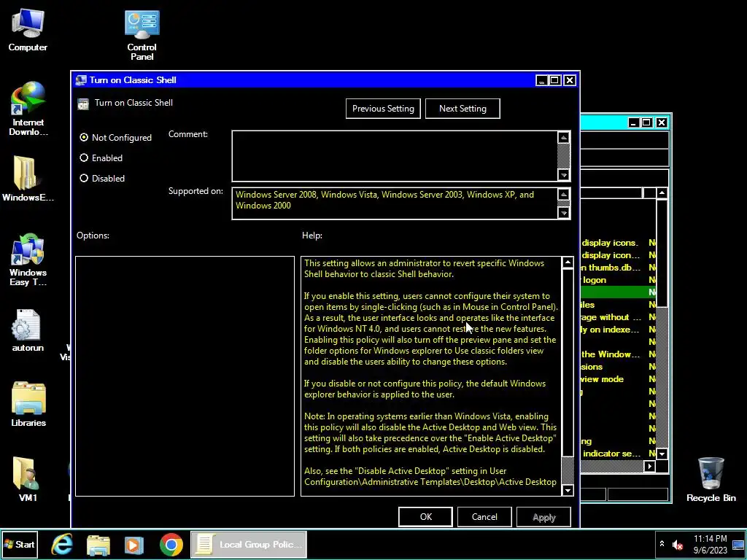Click the Help pane scrollbar thumb

(x=568, y=362)
